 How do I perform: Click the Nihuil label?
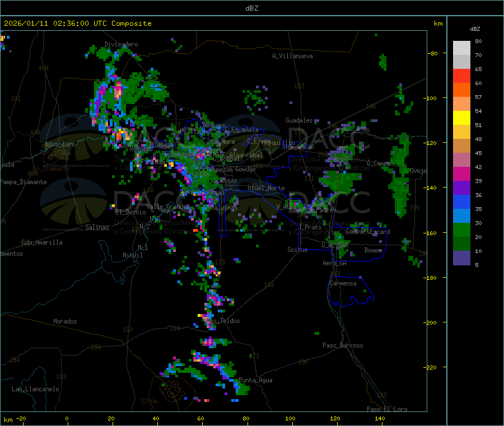click(132, 255)
